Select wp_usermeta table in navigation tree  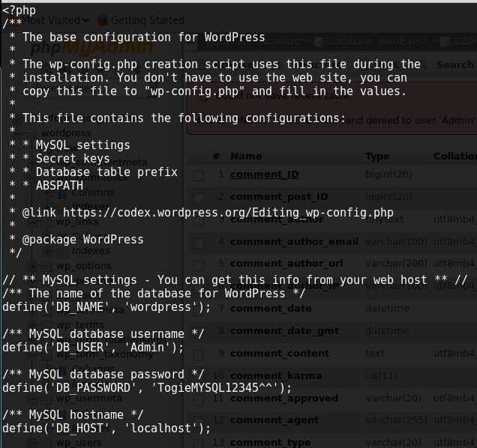click(88, 398)
